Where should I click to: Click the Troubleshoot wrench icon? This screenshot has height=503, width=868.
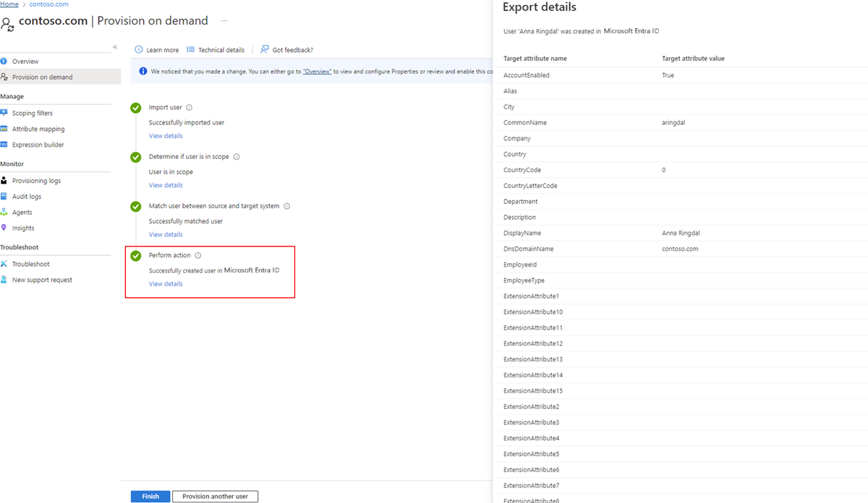4,265
